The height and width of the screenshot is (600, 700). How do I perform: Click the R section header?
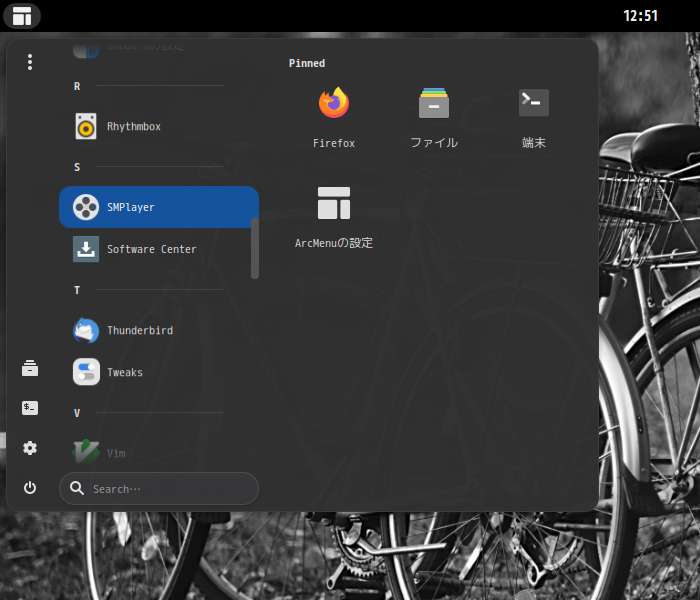click(77, 86)
